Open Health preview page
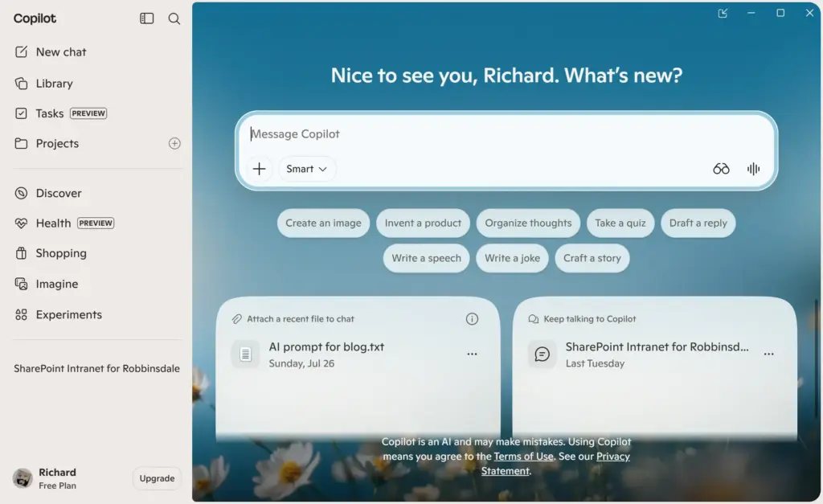 click(64, 223)
